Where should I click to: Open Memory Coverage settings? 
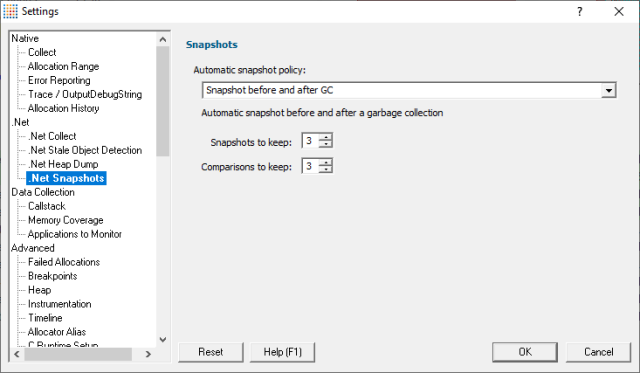pos(65,220)
